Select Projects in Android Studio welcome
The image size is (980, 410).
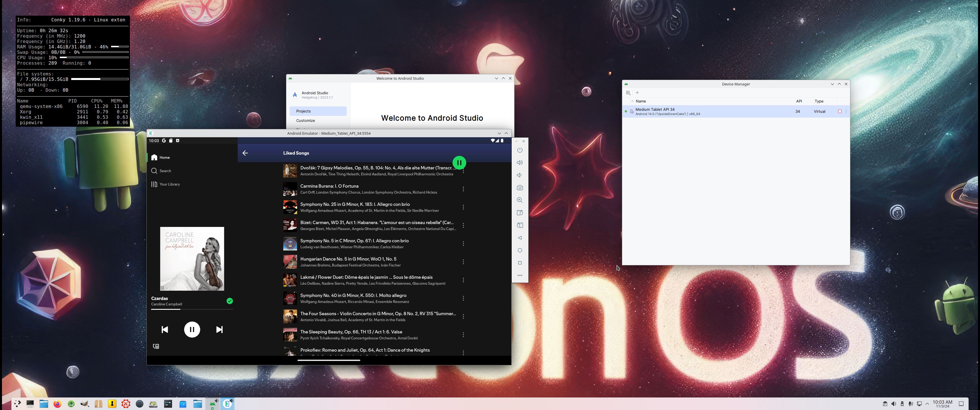[318, 111]
